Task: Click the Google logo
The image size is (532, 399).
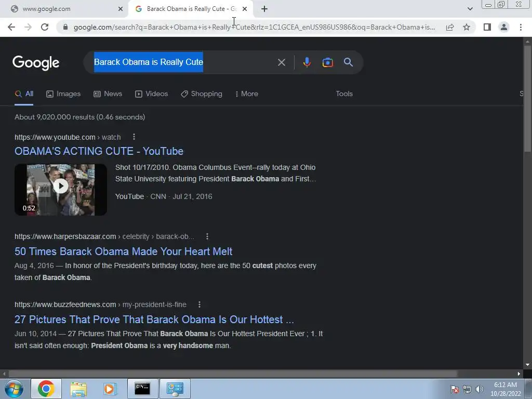Action: click(x=36, y=63)
